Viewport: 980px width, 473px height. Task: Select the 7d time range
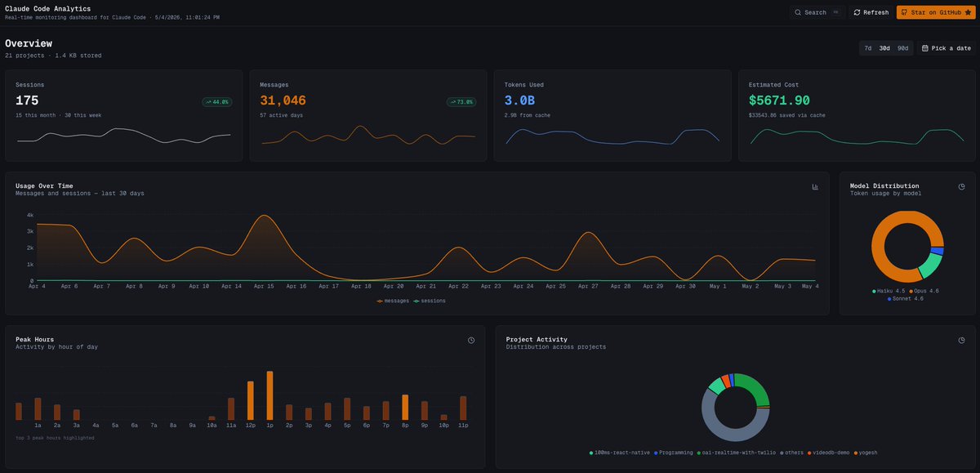867,48
